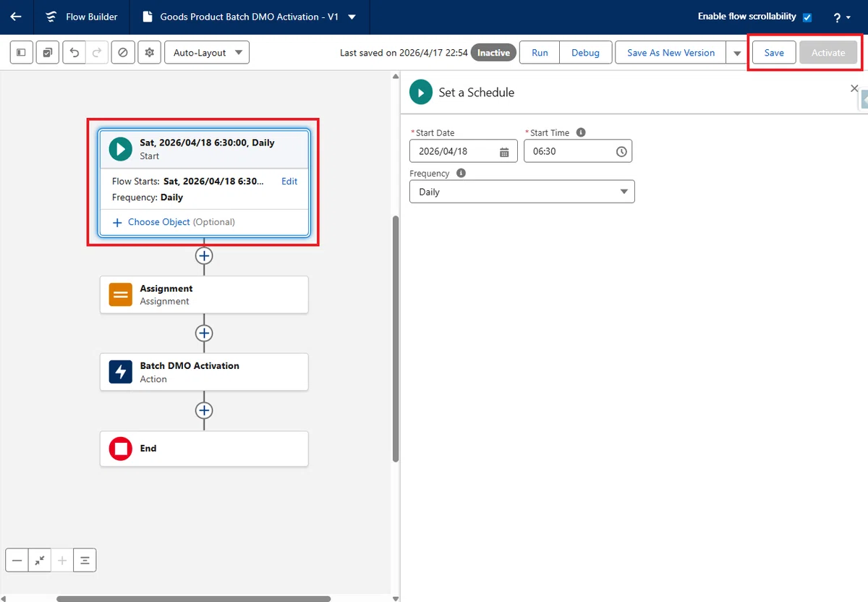Click the canvas vertical scrollbar
868x602 pixels.
395,338
